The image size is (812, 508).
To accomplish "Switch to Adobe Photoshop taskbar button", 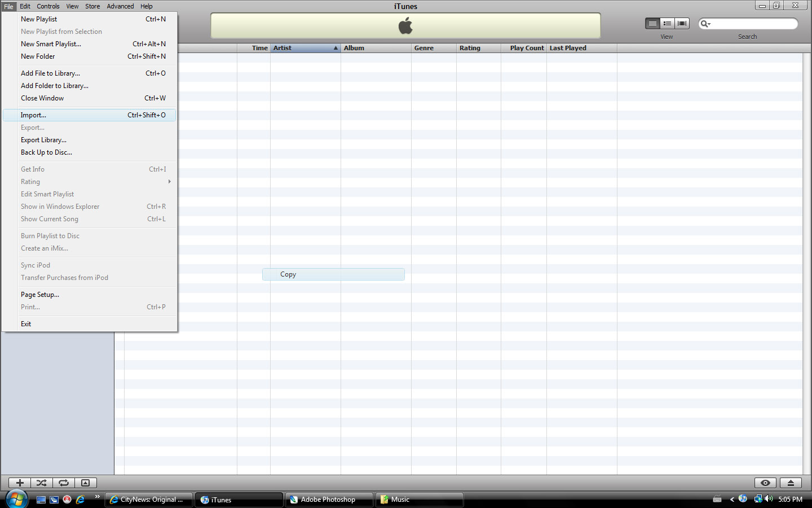I will (x=329, y=500).
